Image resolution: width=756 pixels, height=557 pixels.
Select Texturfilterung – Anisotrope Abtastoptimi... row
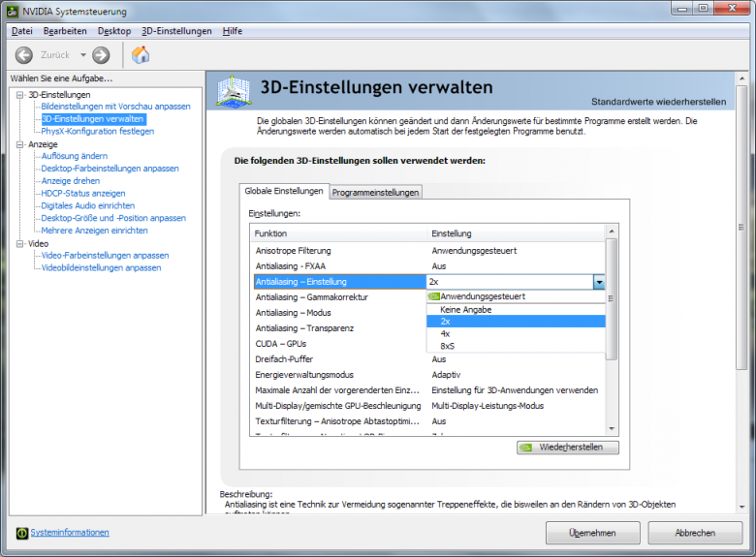coord(429,421)
